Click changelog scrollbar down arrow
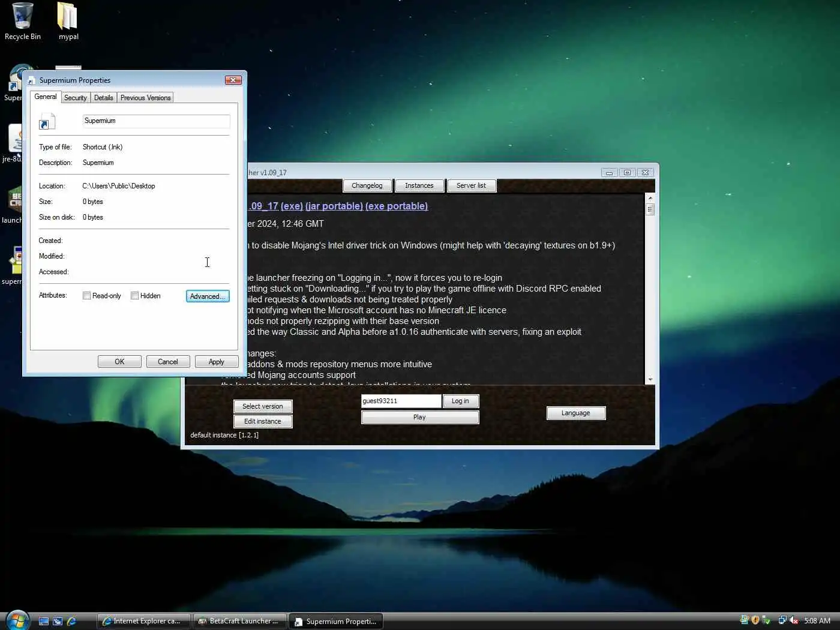840x630 pixels. [650, 379]
